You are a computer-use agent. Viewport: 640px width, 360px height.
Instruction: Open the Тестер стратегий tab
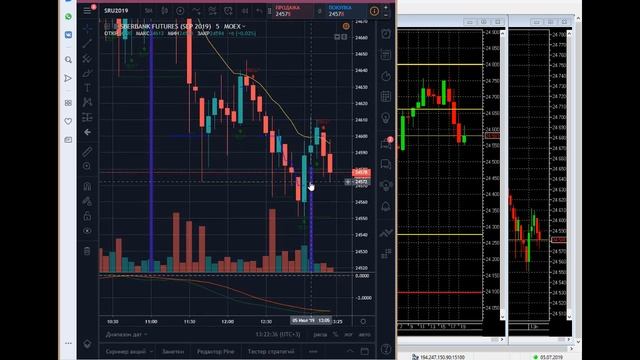point(271,351)
